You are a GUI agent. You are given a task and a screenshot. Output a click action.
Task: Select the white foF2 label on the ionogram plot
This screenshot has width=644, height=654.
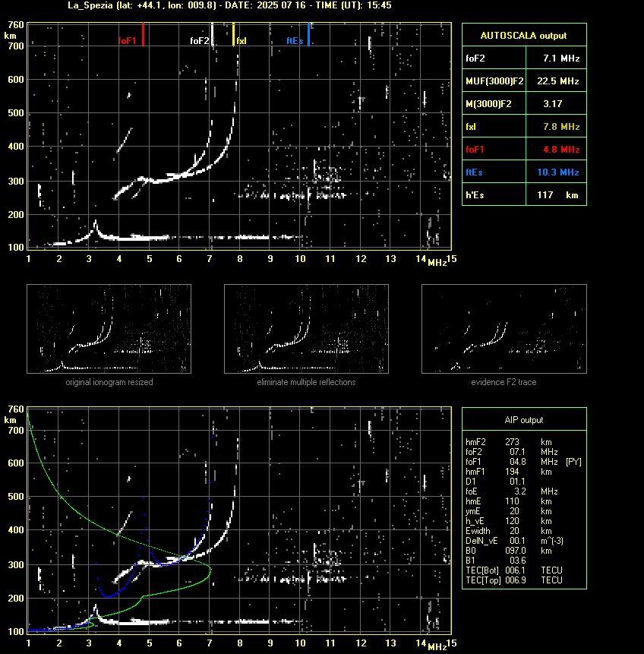200,40
